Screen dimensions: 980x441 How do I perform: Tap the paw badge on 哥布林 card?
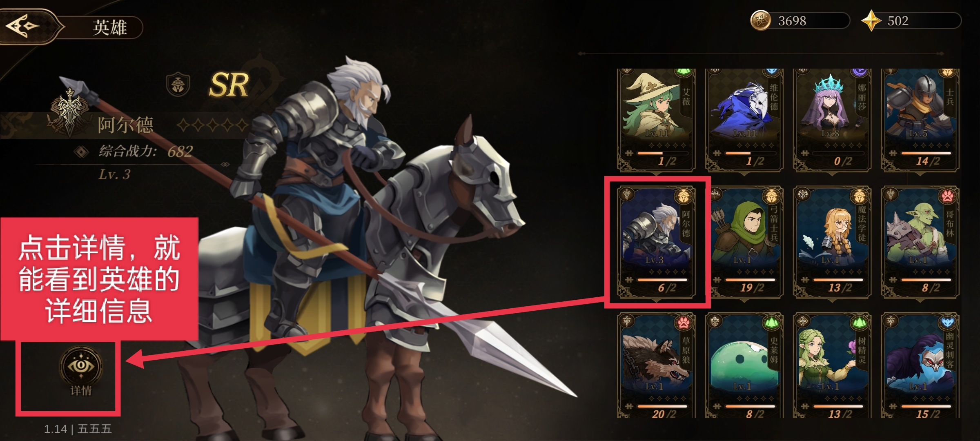pos(947,197)
